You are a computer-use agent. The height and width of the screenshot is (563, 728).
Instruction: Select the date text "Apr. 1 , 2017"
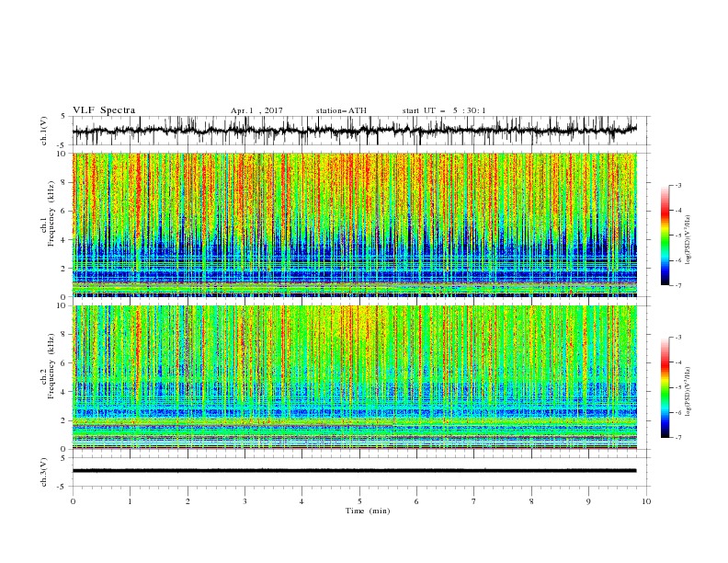point(256,110)
